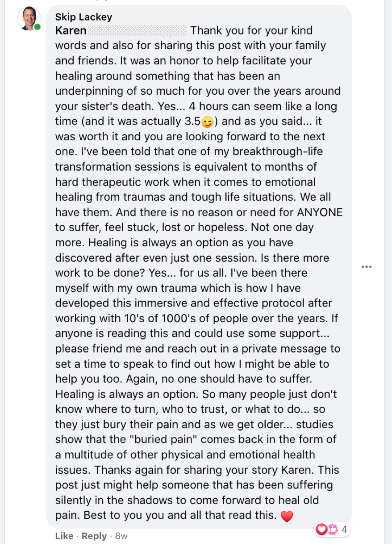Image resolution: width=392 pixels, height=547 pixels.
Task: Click Skip Lackey's profile picture
Action: pos(29,19)
